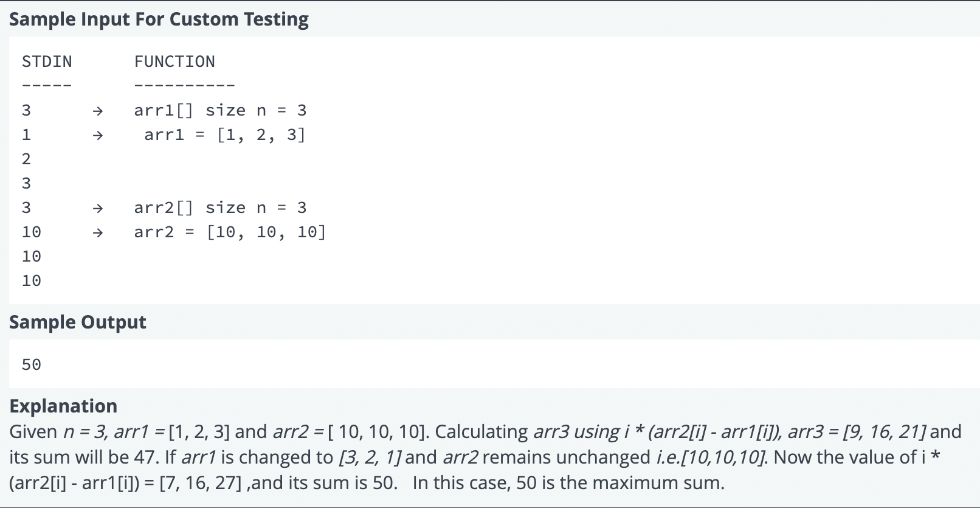Click the sentence '50 is the maximum sum'
The width and height of the screenshot is (980, 508).
[x=619, y=482]
